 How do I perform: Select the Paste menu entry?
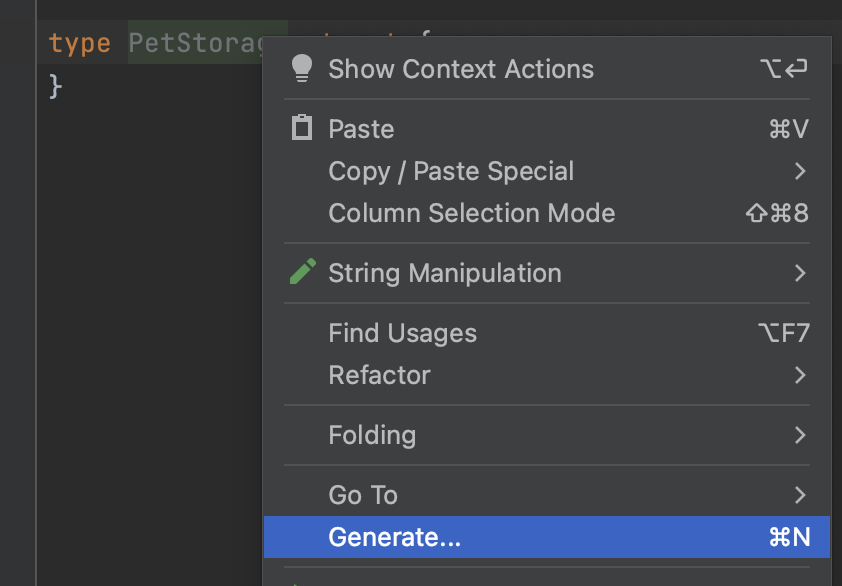coord(361,129)
